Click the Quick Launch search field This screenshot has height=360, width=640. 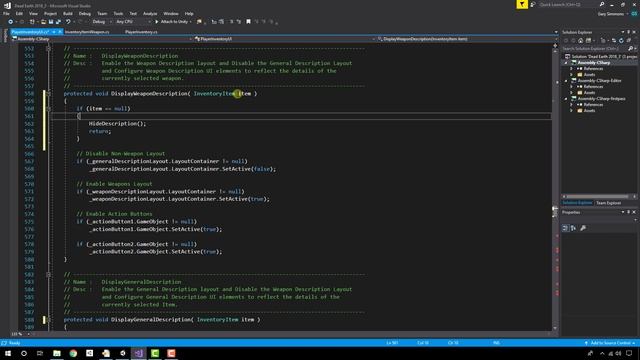[x=567, y=4]
